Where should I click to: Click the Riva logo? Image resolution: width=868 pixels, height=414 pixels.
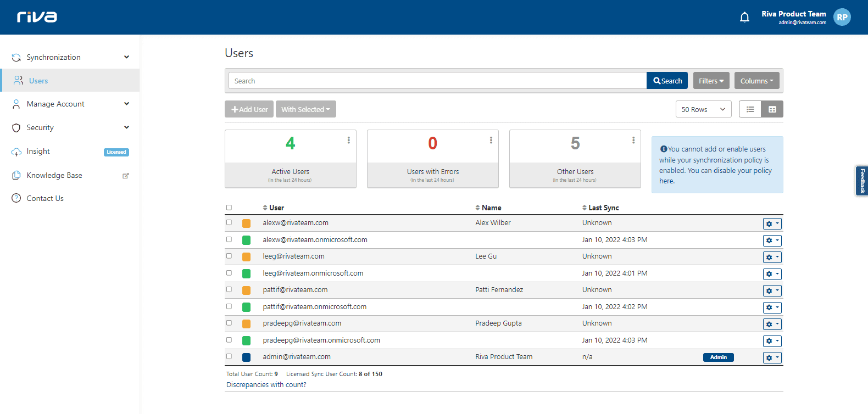[x=37, y=17]
